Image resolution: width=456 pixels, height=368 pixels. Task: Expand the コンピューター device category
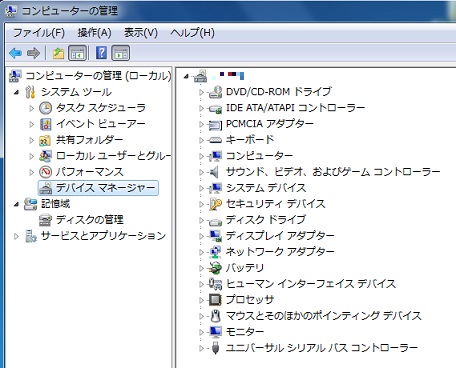pyautogui.click(x=201, y=156)
